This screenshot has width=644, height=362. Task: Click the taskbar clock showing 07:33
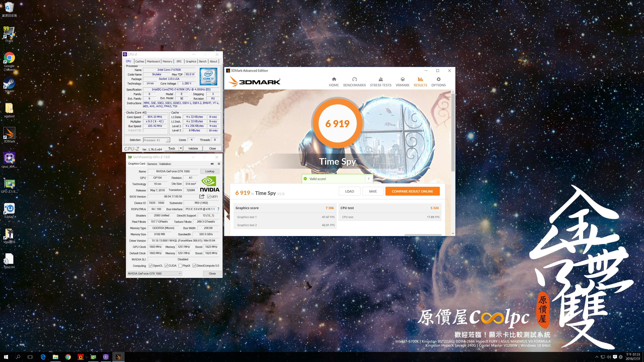633,357
